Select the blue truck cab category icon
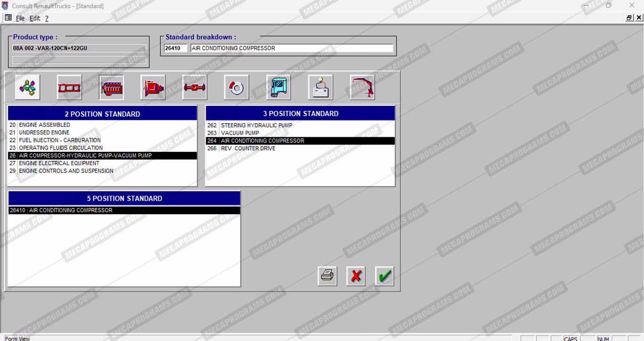This screenshot has height=341, width=644. coord(278,87)
